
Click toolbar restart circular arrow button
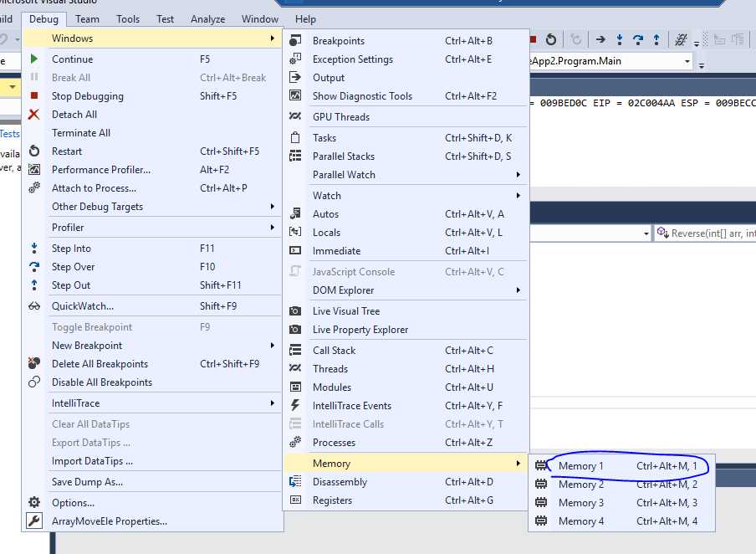pyautogui.click(x=551, y=39)
